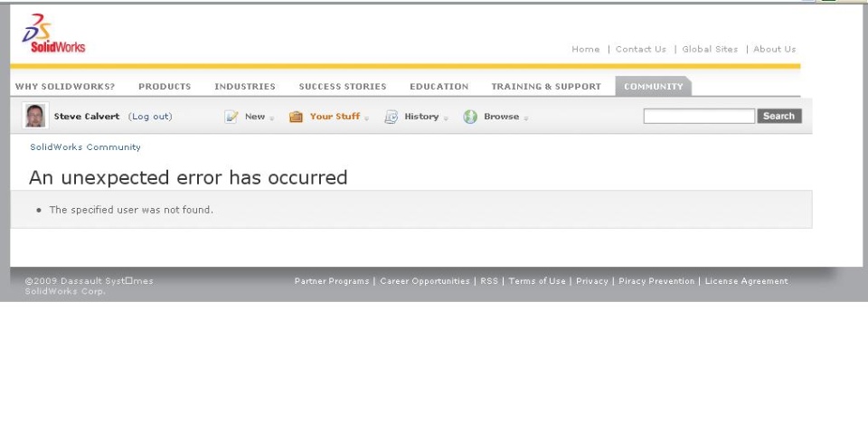Switch to the Training & Support tab
This screenshot has width=868, height=434.
pos(546,87)
